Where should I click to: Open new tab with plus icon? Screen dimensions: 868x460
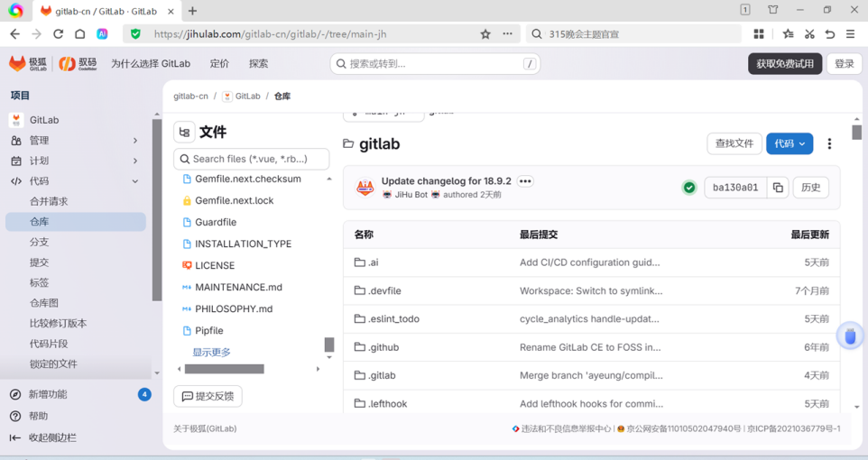193,11
